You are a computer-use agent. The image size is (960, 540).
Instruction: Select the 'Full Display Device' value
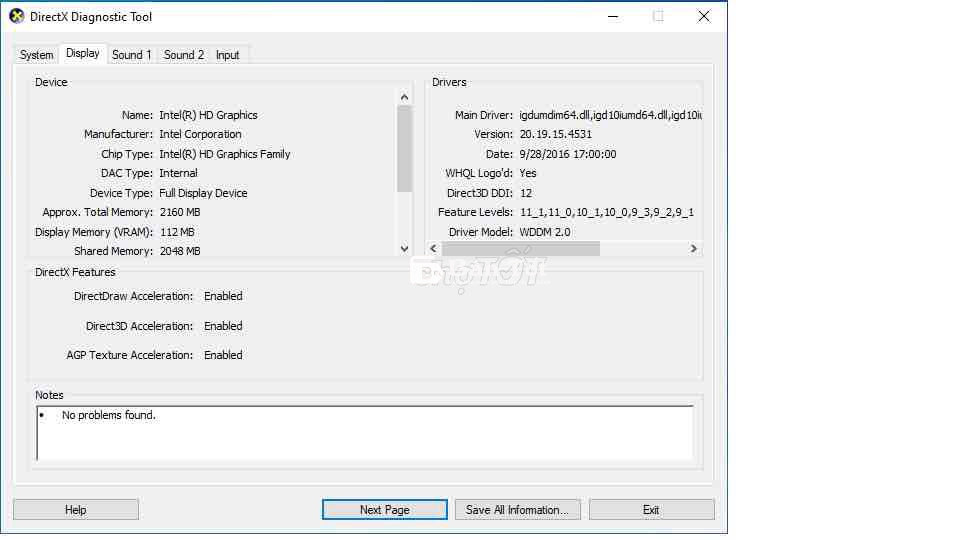203,193
